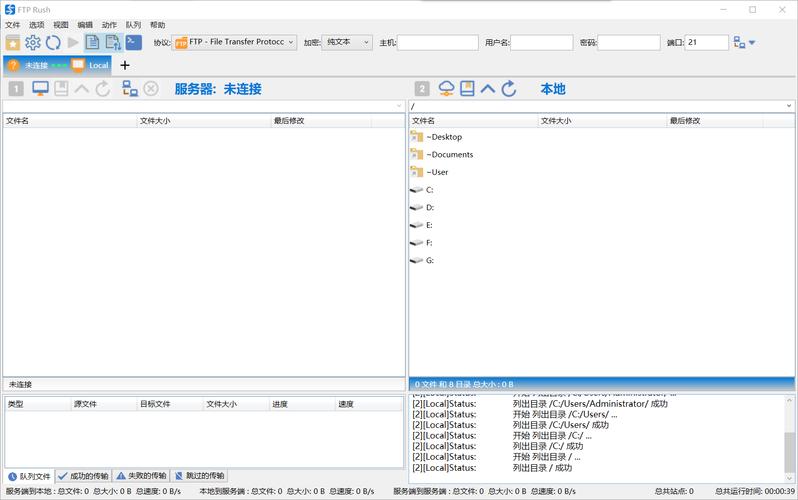The height and width of the screenshot is (500, 798).
Task: Add a new session tab with plus
Action: 125,65
